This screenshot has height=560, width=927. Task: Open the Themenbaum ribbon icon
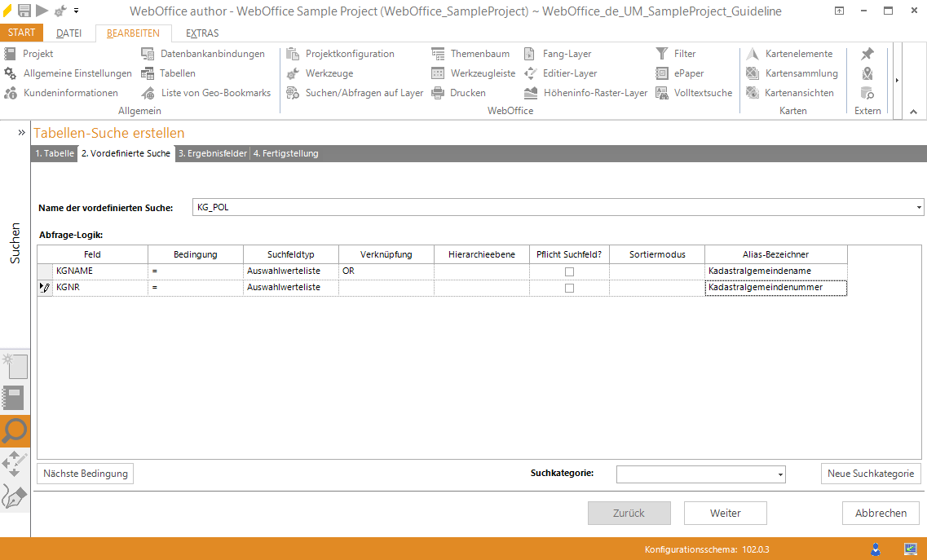(439, 54)
